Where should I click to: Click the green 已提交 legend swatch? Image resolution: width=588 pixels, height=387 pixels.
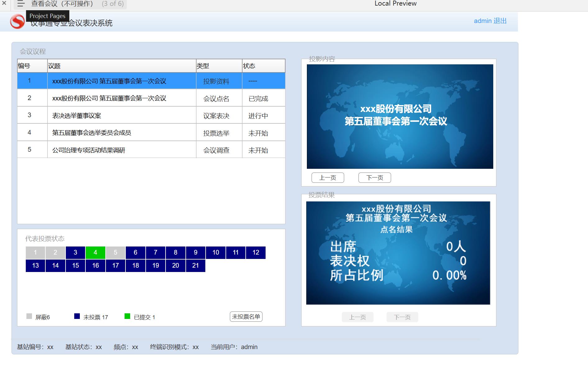click(127, 316)
